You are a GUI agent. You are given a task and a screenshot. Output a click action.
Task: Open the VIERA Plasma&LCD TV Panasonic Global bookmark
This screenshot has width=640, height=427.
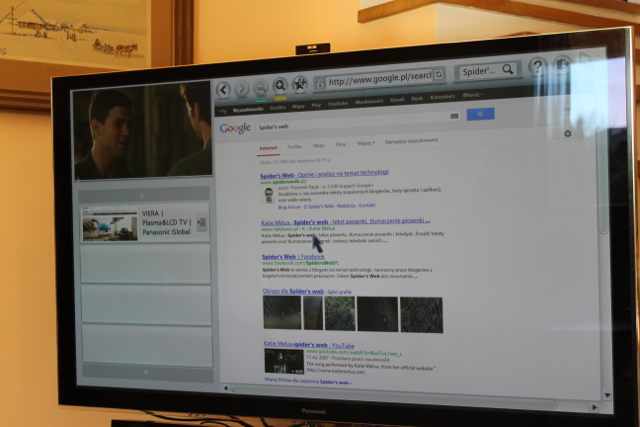pos(145,223)
